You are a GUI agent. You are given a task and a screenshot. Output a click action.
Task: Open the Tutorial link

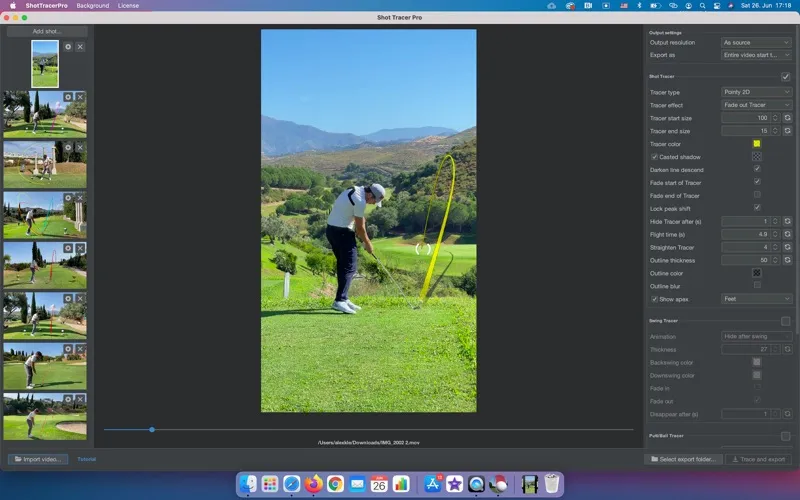[x=86, y=459]
